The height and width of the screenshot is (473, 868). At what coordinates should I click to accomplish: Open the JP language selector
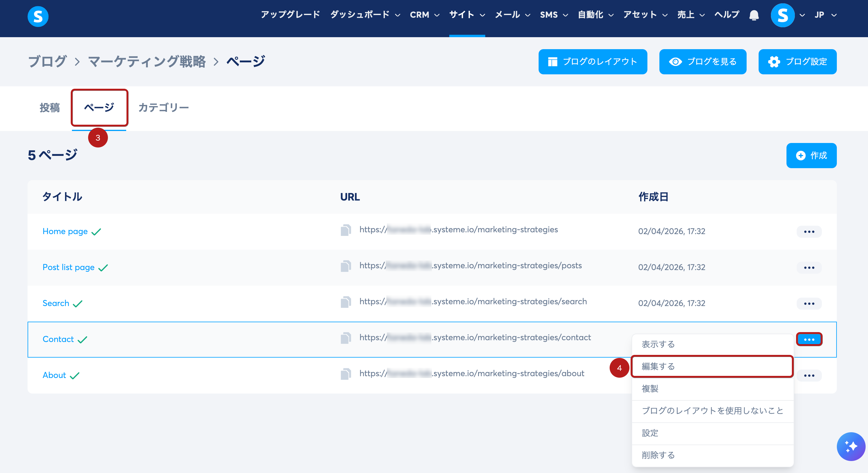tap(825, 15)
